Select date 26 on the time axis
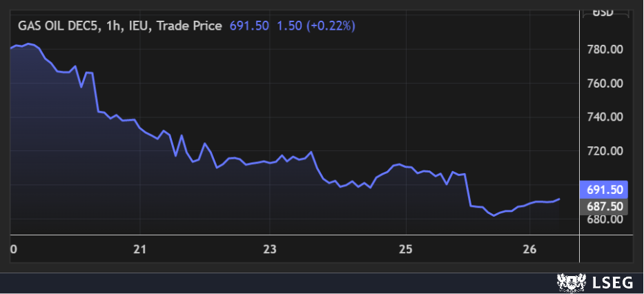Screen dimensions: 644x294 530,249
